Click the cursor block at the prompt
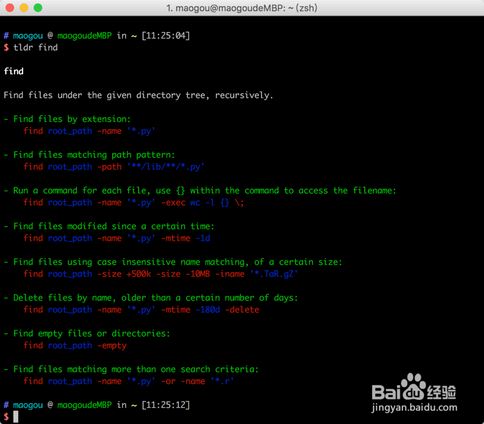Screen dimensions: 484x424 pos(16,417)
